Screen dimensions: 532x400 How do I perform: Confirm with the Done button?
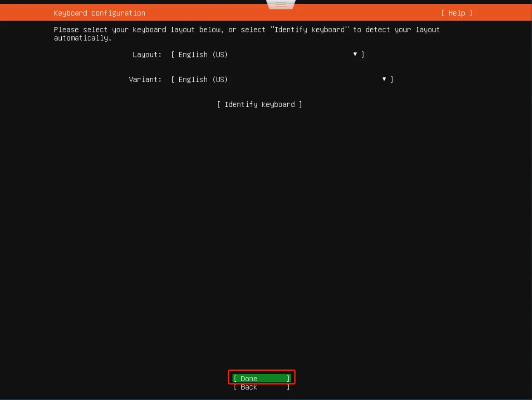tap(262, 378)
